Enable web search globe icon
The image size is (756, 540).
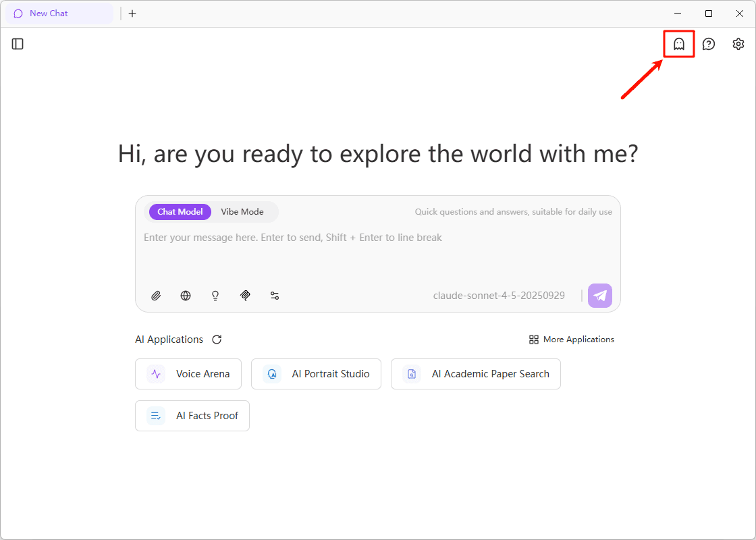[186, 296]
